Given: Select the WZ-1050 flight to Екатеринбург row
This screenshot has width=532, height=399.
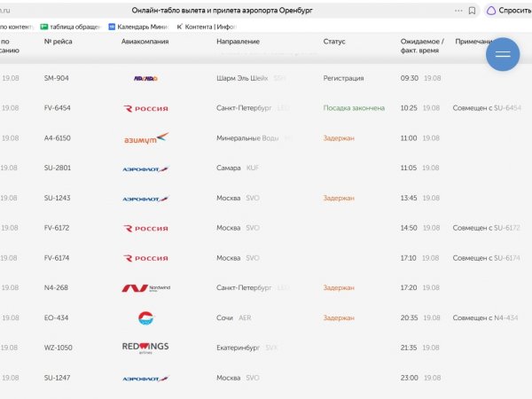Looking at the screenshot, I should tap(266, 348).
